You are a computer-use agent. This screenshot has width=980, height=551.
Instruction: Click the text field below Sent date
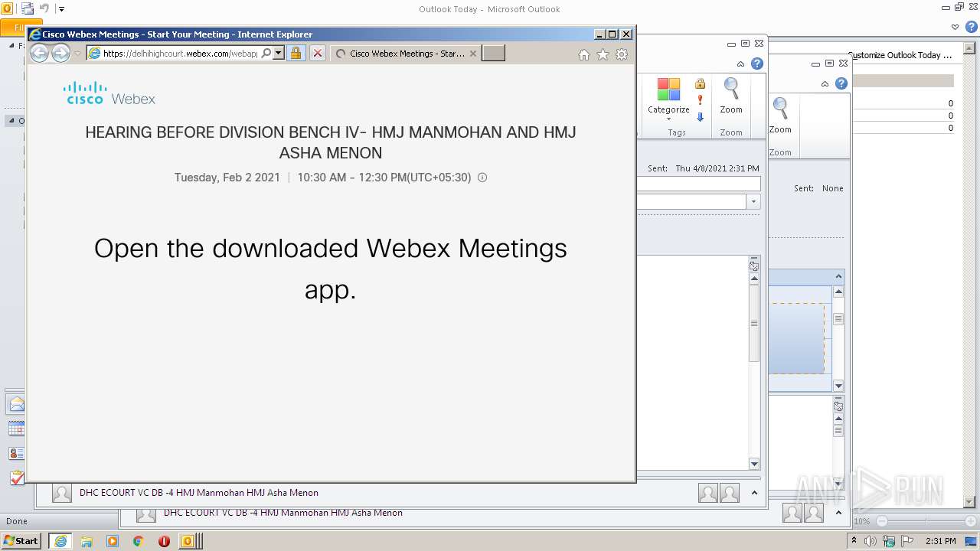click(698, 184)
